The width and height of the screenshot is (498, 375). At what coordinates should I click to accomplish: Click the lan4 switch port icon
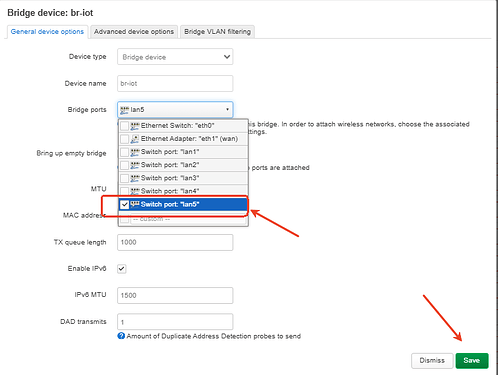point(135,191)
